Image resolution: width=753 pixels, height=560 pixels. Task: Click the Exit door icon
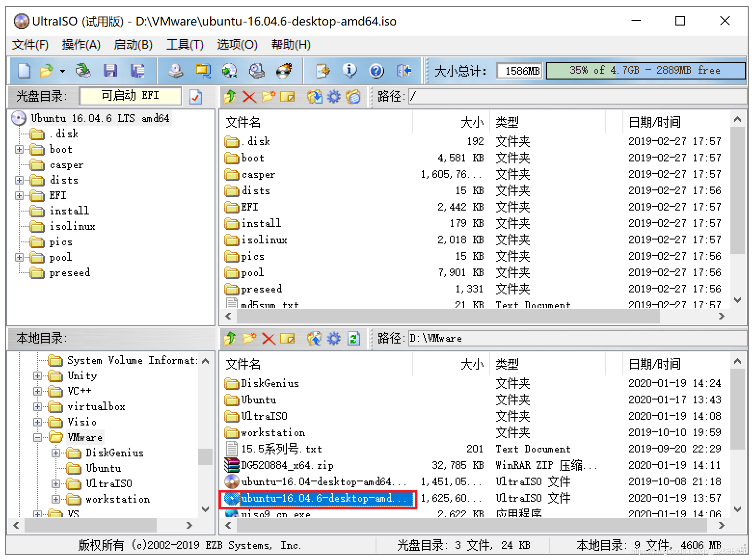point(403,71)
